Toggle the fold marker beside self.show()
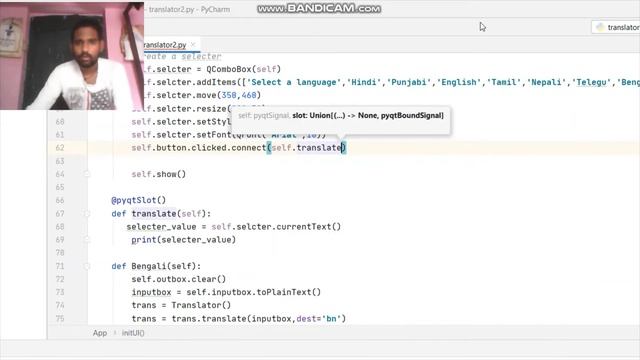 [87, 174]
